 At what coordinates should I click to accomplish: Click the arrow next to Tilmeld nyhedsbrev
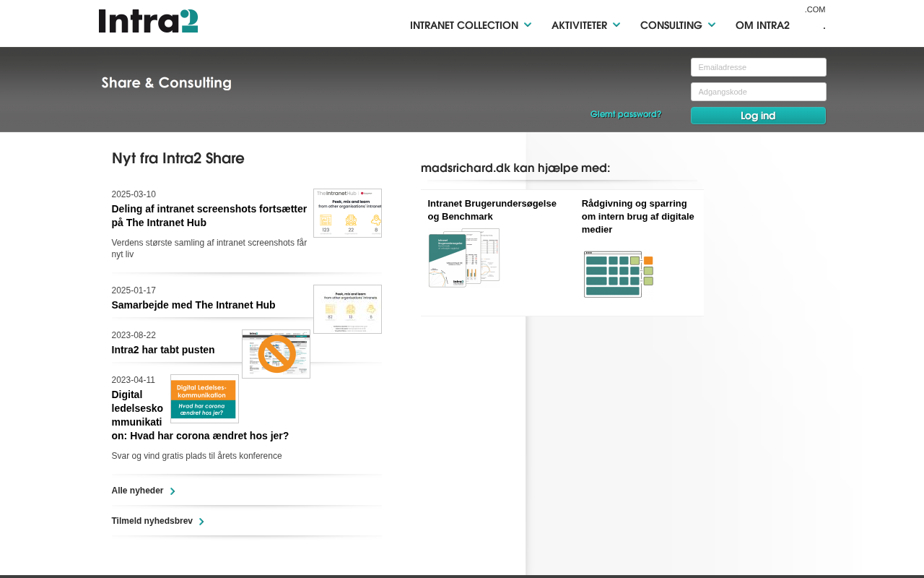201,522
